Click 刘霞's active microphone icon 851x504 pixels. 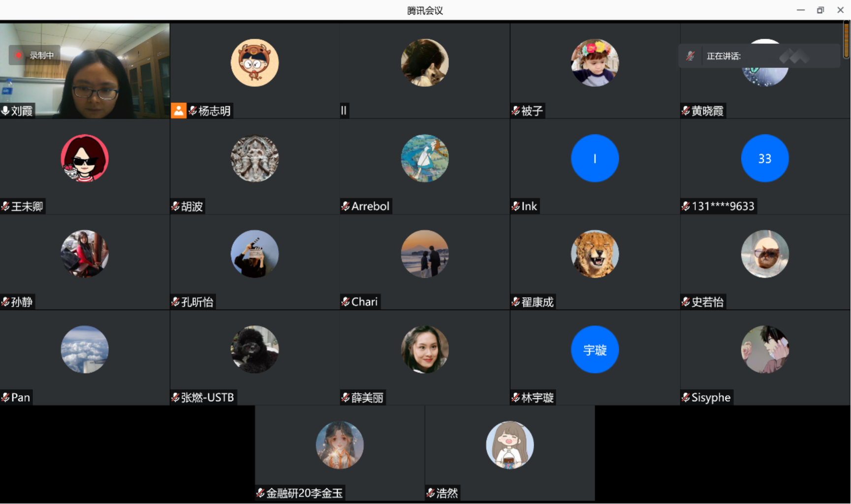coord(5,111)
